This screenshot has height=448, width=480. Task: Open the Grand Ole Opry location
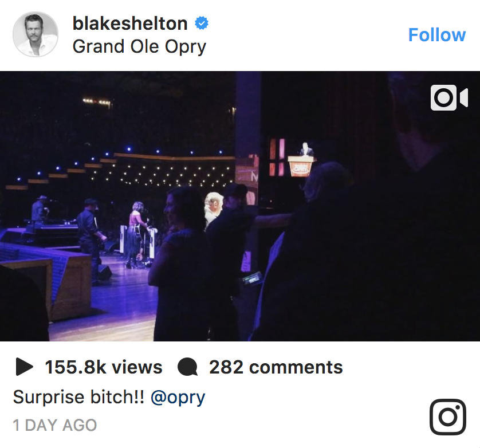(x=139, y=46)
